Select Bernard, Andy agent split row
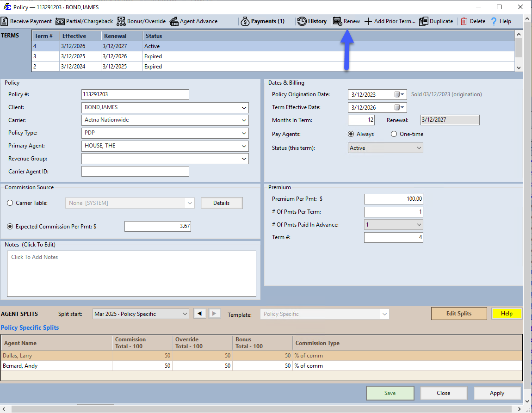 pos(261,366)
